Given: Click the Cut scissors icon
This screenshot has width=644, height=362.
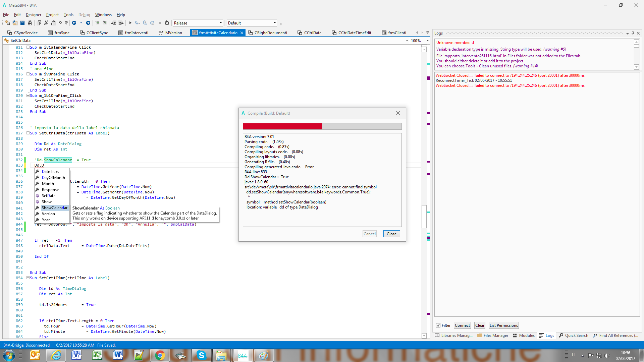Looking at the screenshot, I should tap(46, 23).
